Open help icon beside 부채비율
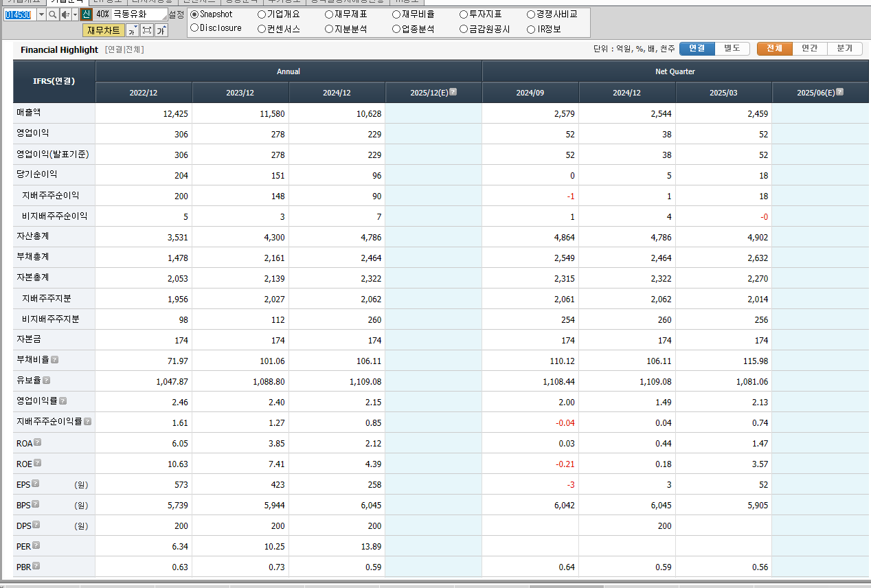Image resolution: width=871 pixels, height=588 pixels. pyautogui.click(x=54, y=360)
